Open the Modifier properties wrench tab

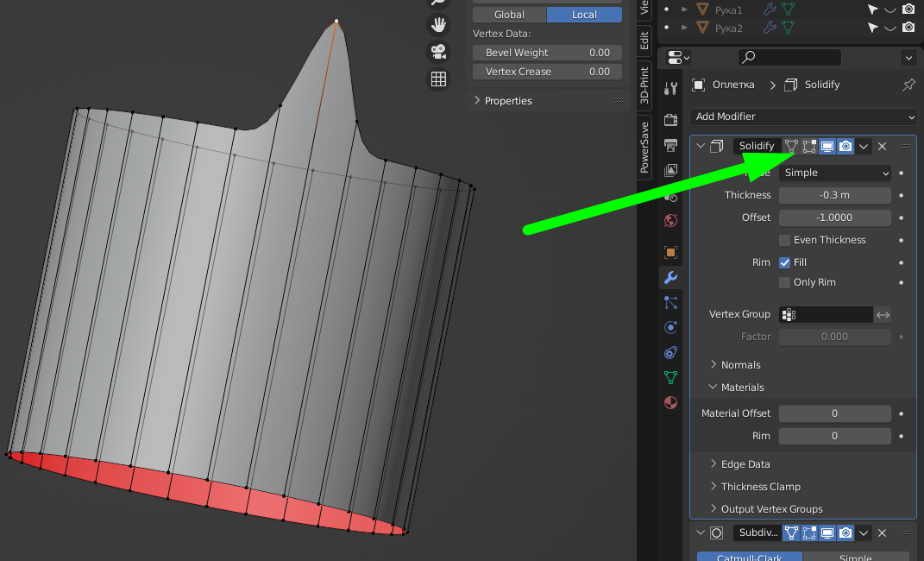point(670,277)
